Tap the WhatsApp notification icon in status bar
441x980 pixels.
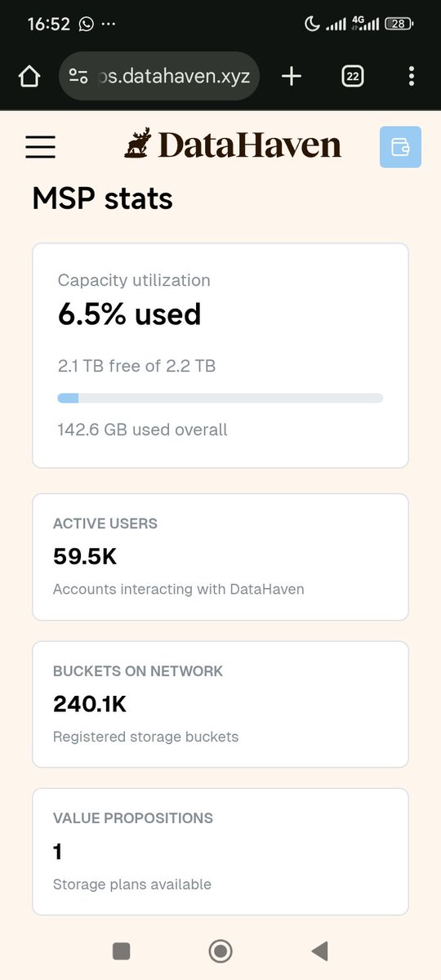[x=87, y=24]
